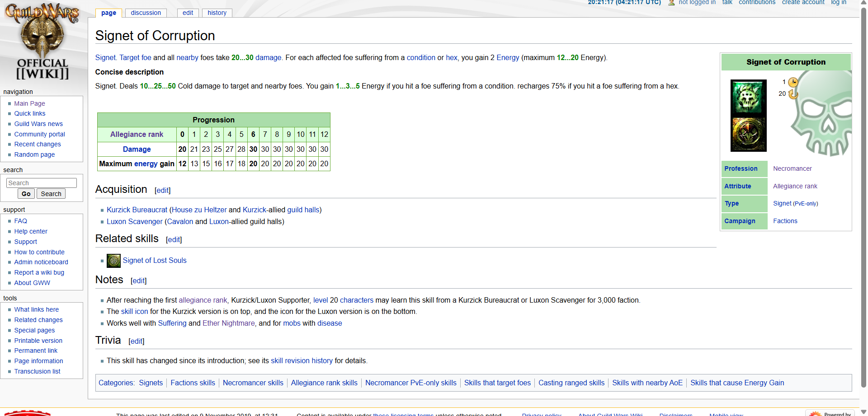Open Luxon Scavenger link
Viewport: 868px width, 416px height.
pos(135,221)
